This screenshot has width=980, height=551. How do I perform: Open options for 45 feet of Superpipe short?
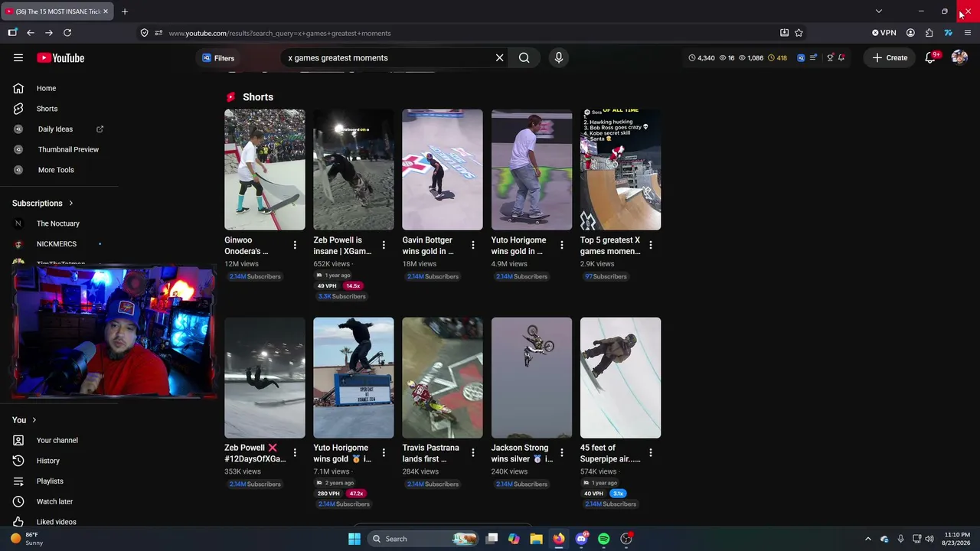(651, 453)
